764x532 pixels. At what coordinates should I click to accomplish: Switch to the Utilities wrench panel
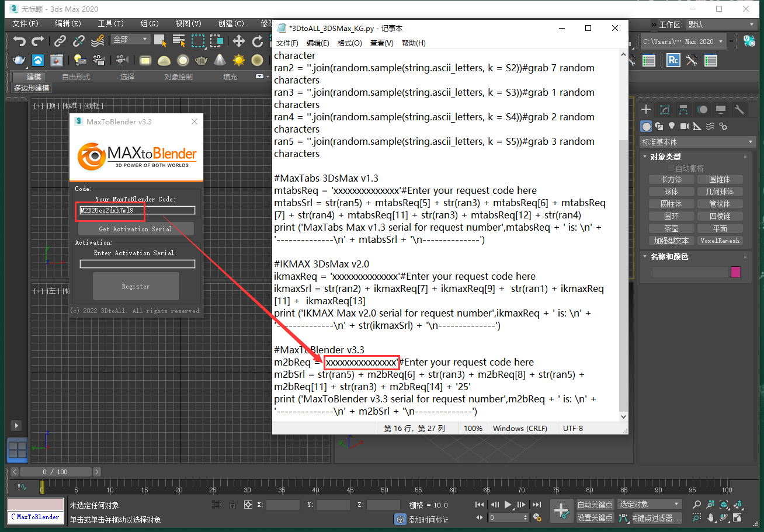pos(739,110)
